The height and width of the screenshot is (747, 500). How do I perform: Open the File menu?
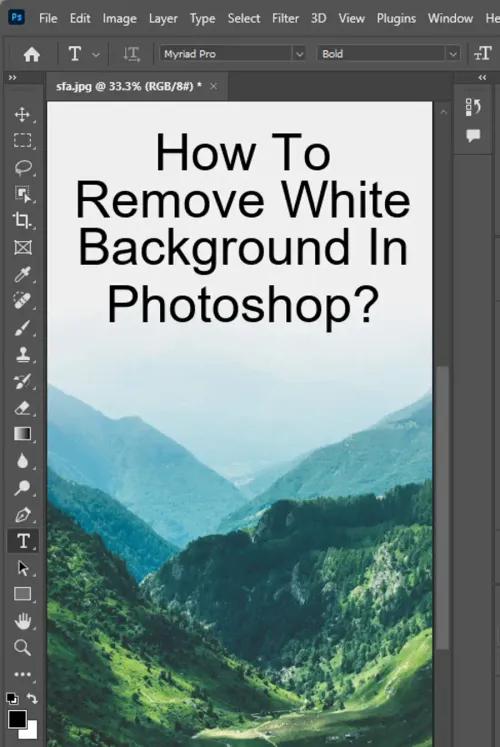pos(48,19)
